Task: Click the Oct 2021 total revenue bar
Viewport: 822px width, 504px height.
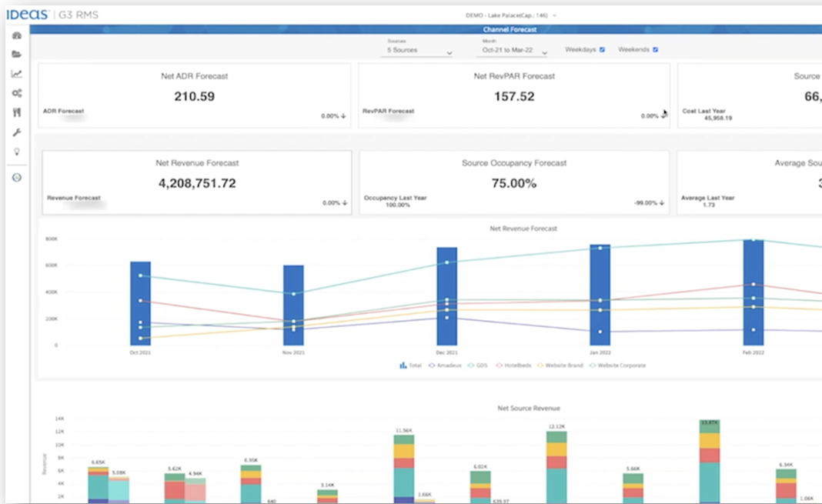Action: [141, 303]
